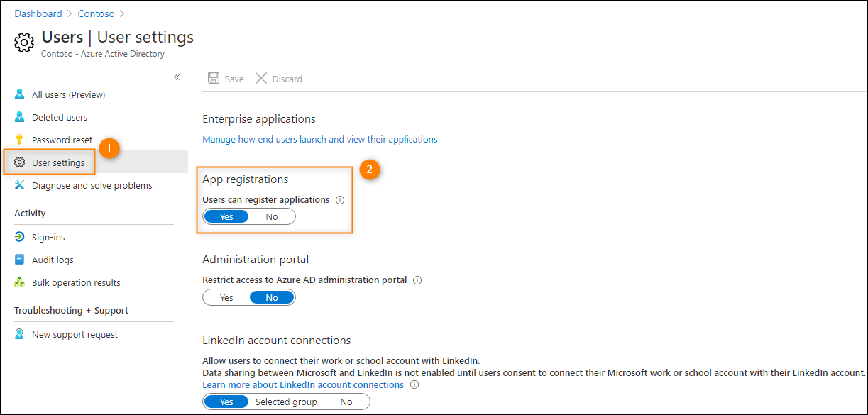This screenshot has height=415, width=868.
Task: Set Restrict access to Azure AD portal to No
Action: (272, 298)
